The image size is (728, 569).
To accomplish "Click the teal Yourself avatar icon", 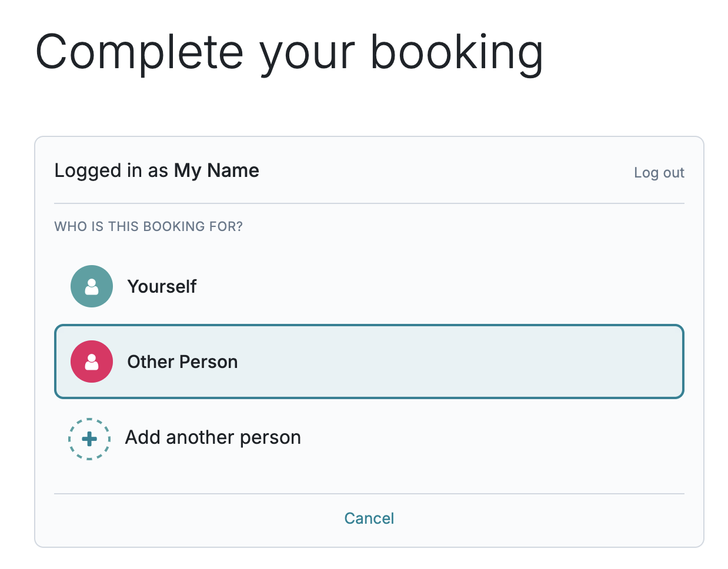I will 92,286.
